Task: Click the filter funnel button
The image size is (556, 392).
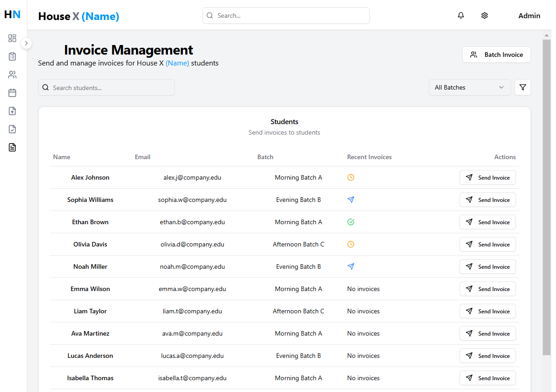Action: coord(523,87)
